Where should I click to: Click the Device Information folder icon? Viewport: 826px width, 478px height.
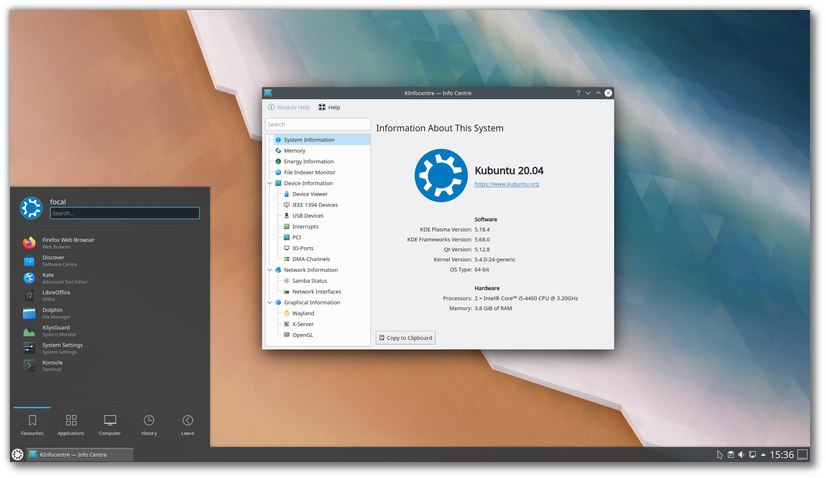[x=278, y=183]
